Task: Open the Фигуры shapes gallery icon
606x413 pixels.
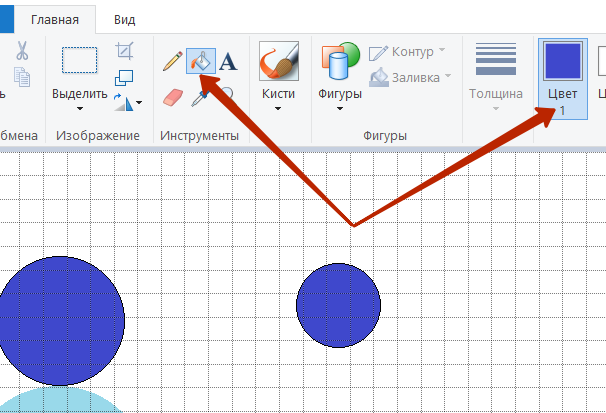Action: point(340,61)
